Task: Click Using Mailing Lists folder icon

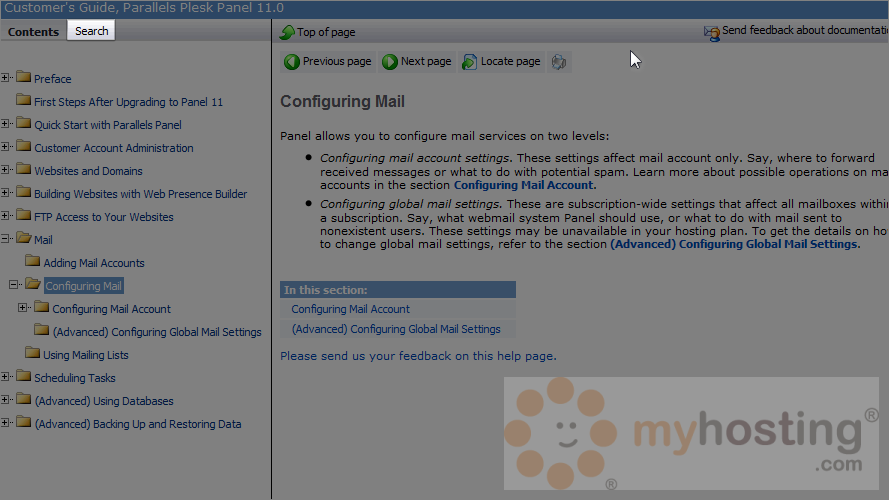Action: 32,353
